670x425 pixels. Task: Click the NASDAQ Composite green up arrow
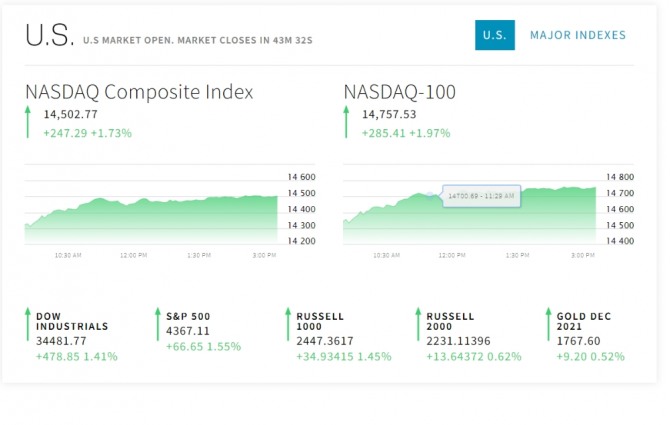click(x=30, y=122)
